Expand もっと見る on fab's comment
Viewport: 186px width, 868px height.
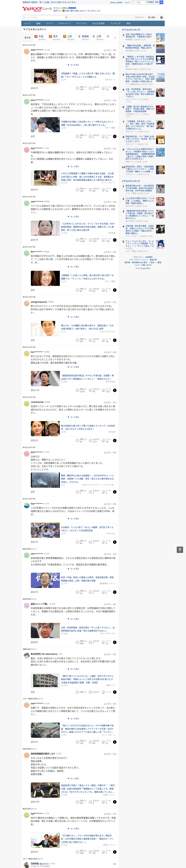point(73,519)
